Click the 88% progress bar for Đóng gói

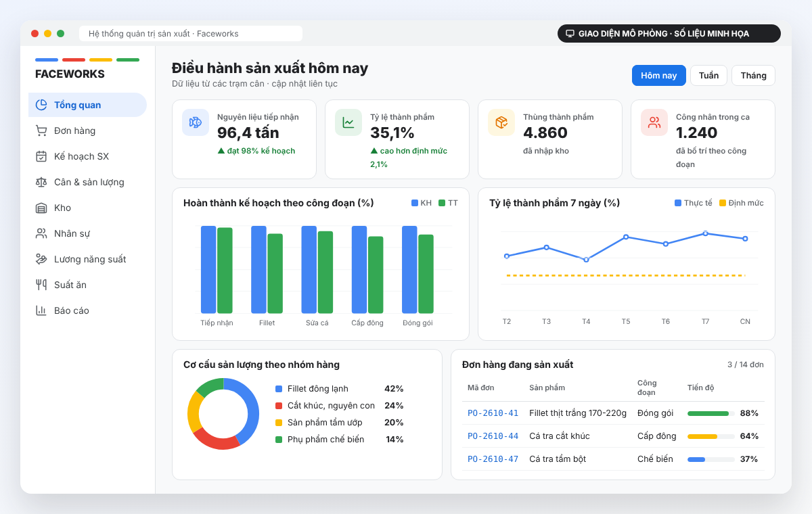click(x=711, y=413)
